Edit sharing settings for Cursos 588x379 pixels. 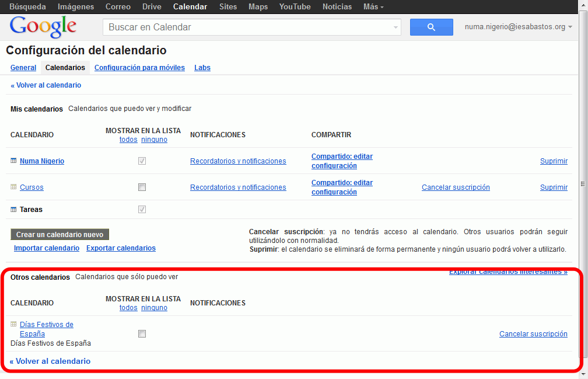click(342, 187)
